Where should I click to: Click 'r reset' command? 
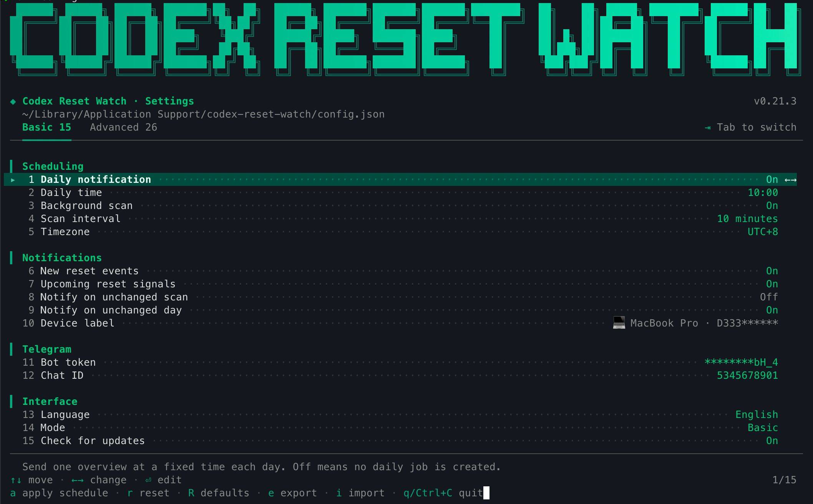(148, 493)
